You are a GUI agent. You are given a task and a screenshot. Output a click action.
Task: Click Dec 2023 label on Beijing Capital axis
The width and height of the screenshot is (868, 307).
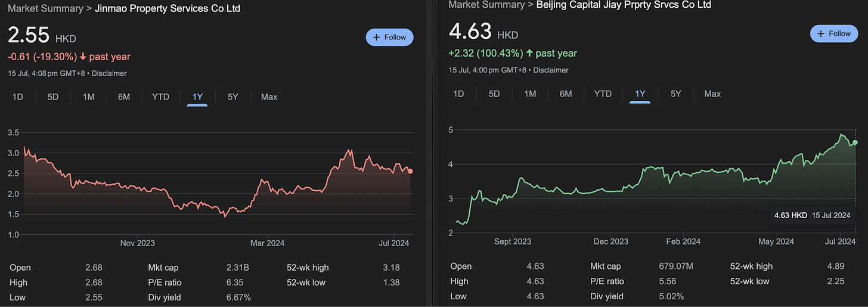(x=611, y=241)
